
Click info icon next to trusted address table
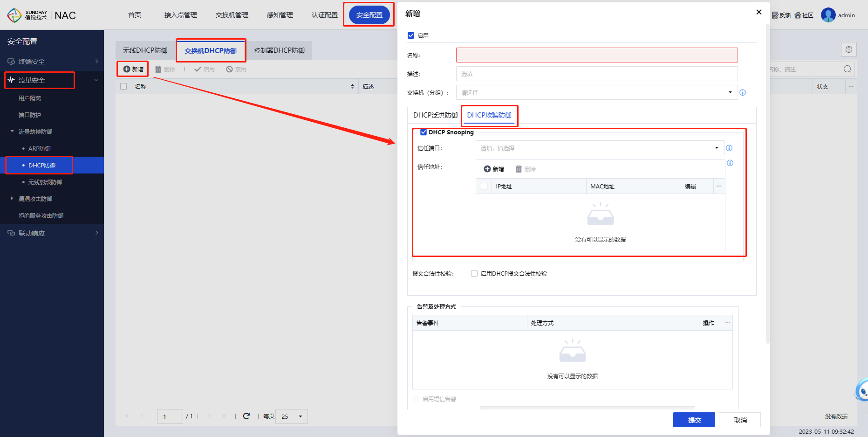pos(730,163)
